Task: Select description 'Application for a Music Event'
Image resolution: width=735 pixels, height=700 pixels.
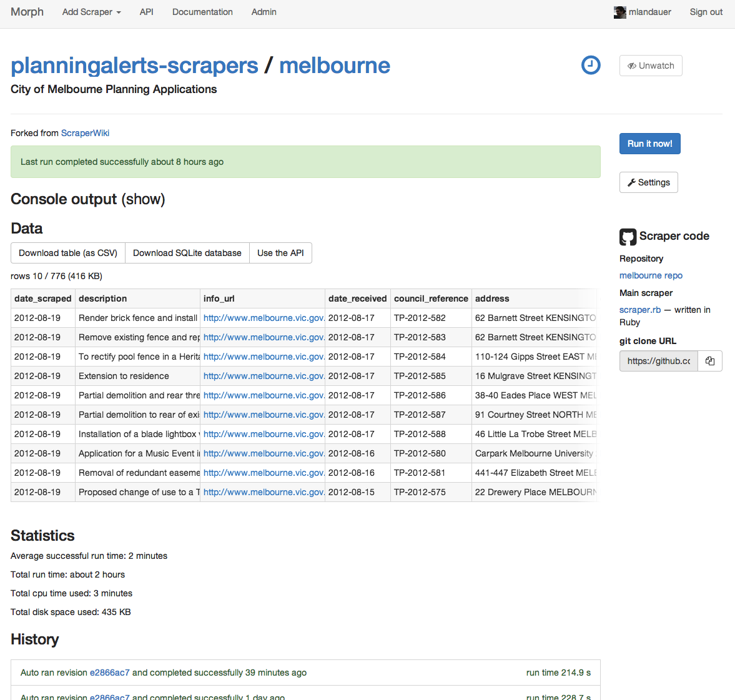Action: coord(139,453)
